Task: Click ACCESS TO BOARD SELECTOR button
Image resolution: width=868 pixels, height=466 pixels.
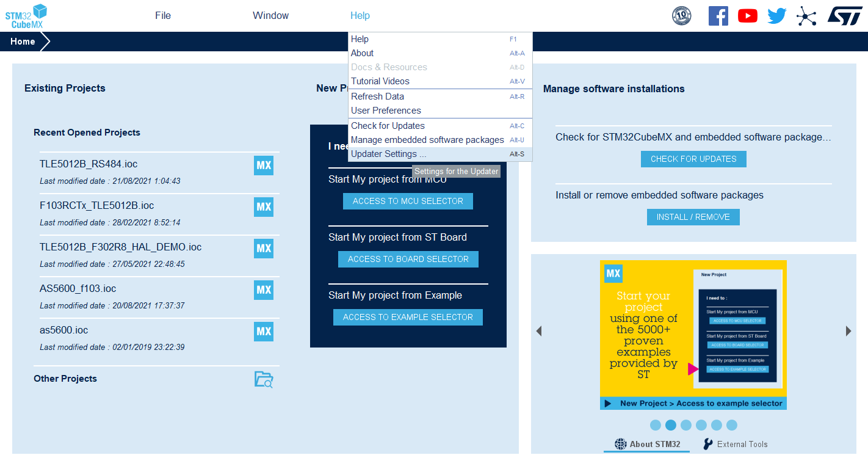Action: tap(408, 259)
